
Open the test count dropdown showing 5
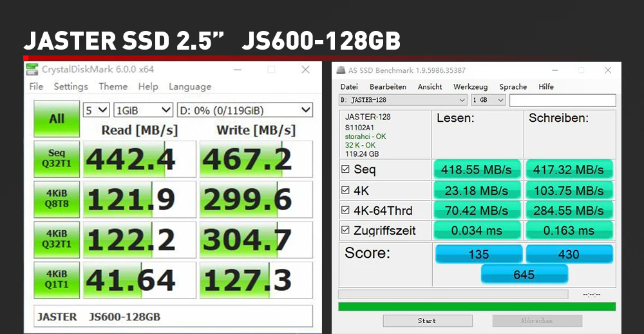point(96,110)
